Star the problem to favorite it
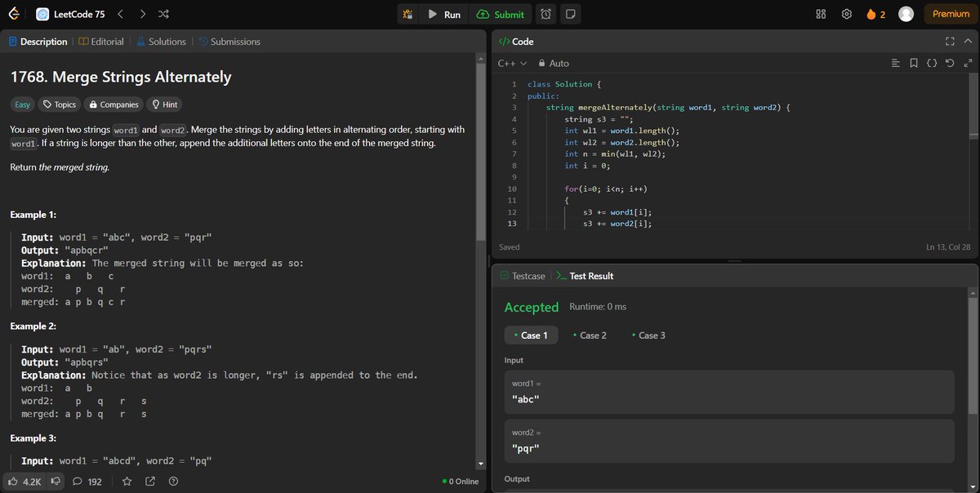Viewport: 980px width, 493px height. click(127, 482)
